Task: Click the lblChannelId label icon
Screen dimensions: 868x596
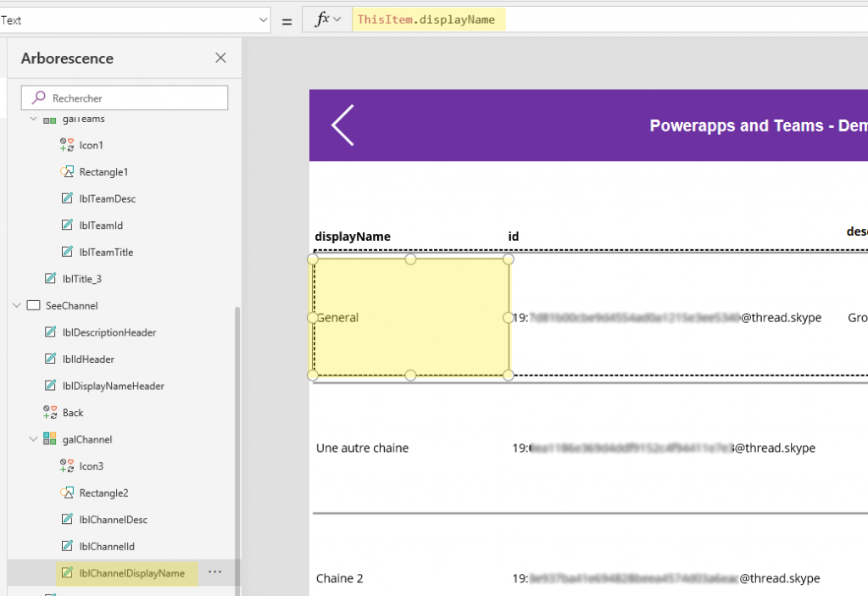Action: [66, 546]
